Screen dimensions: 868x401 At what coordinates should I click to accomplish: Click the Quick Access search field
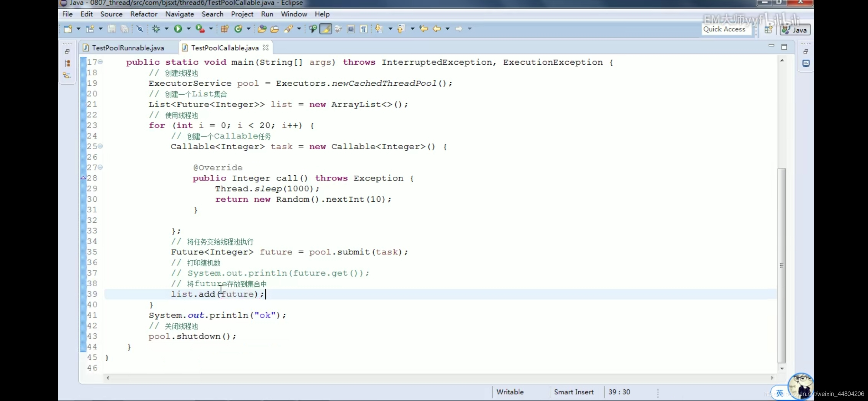coord(724,29)
